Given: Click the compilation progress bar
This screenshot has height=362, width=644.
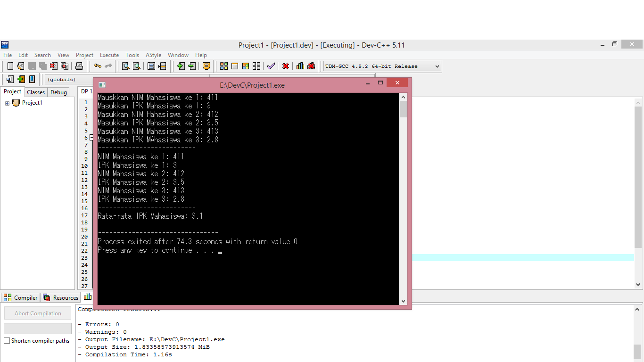Looking at the screenshot, I should click(38, 329).
